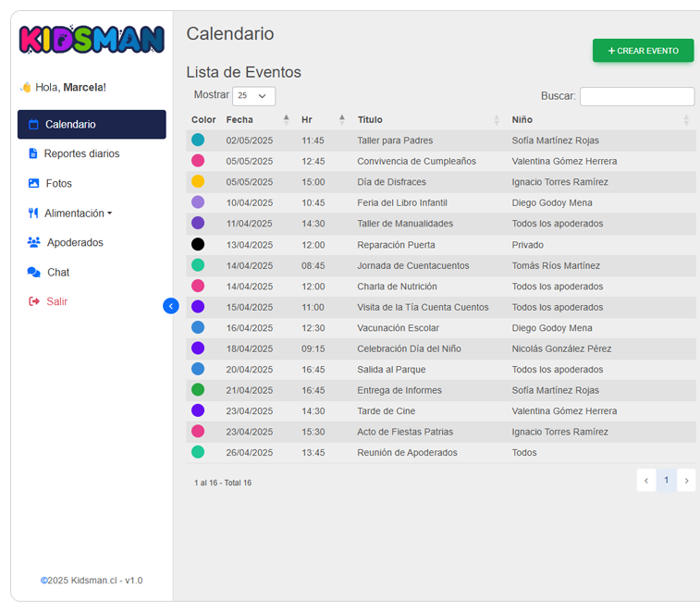Click lilac dot of Feria del Libro Infantil

pos(198,202)
